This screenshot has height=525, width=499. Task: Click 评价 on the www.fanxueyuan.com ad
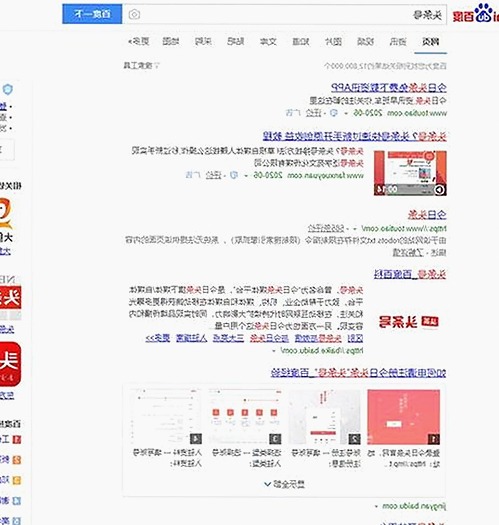[214, 175]
